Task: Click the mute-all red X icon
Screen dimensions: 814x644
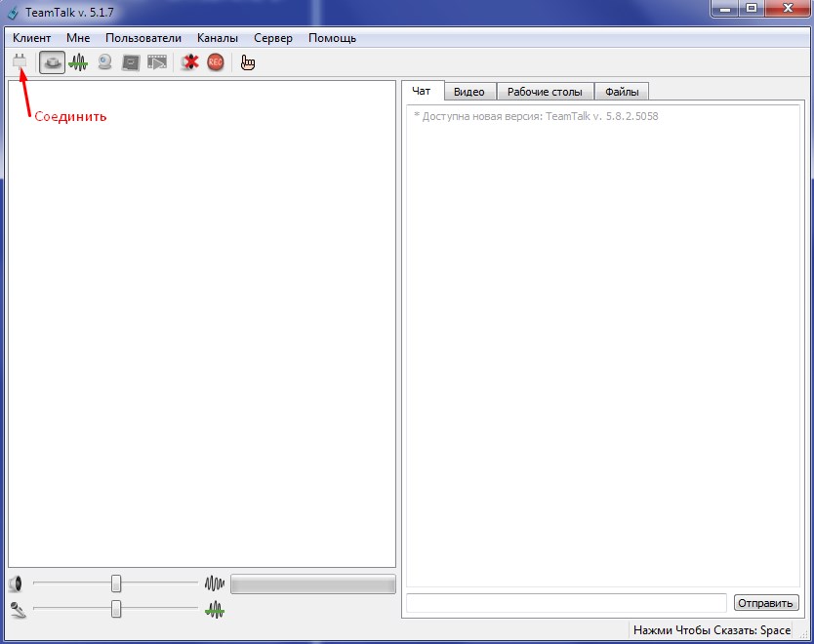Action: (x=190, y=62)
